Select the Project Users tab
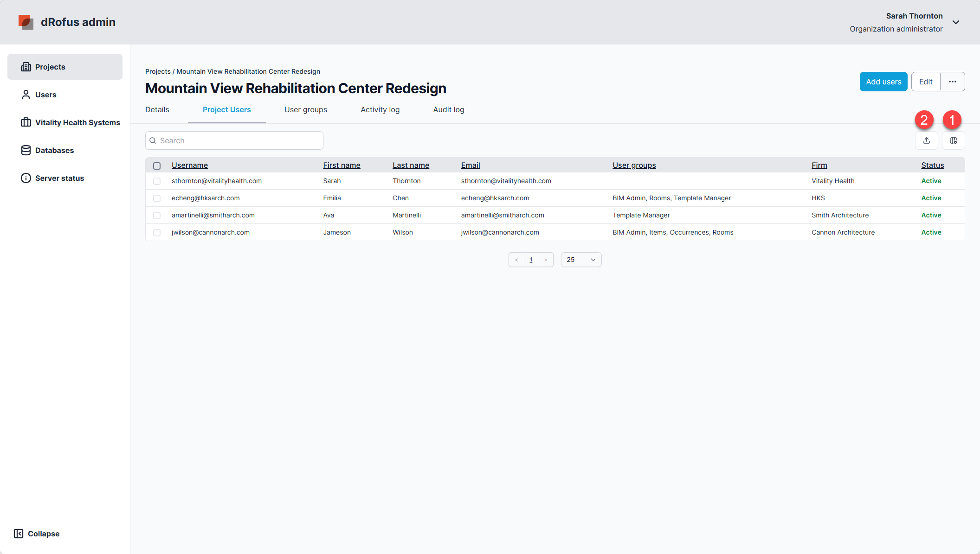980x554 pixels. point(227,109)
